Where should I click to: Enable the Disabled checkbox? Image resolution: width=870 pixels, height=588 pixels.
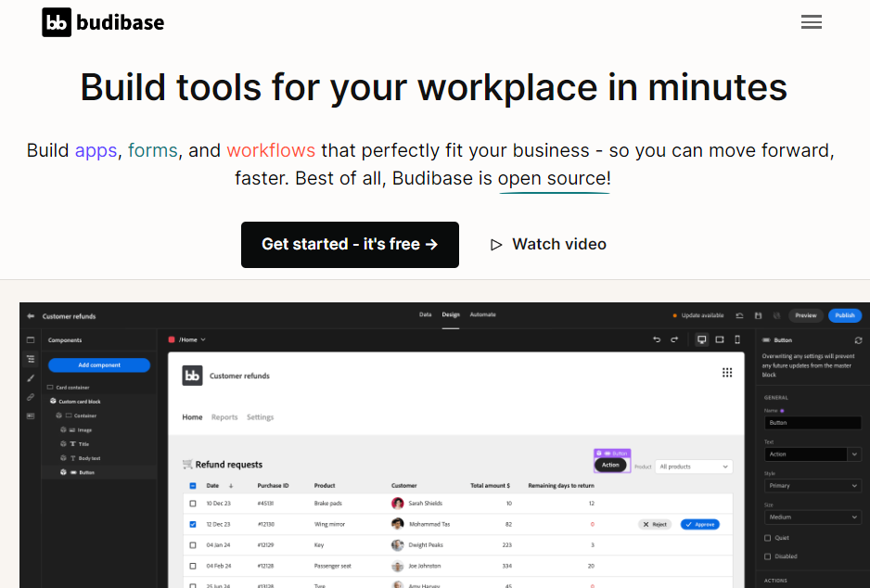pos(767,556)
